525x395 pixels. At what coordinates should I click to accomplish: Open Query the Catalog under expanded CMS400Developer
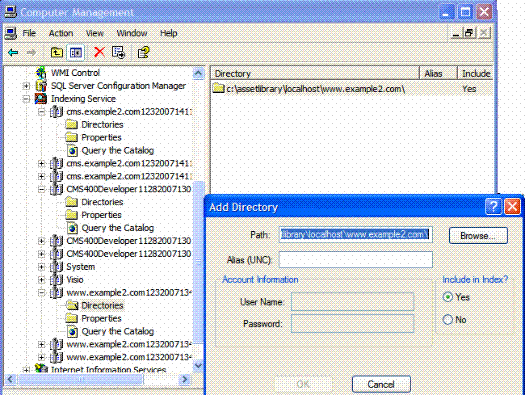pos(118,228)
